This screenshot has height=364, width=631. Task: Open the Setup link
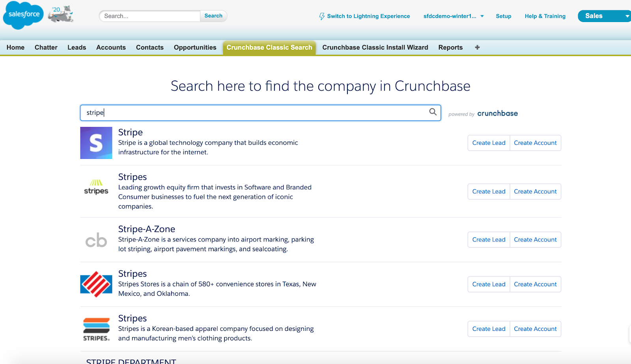(503, 16)
